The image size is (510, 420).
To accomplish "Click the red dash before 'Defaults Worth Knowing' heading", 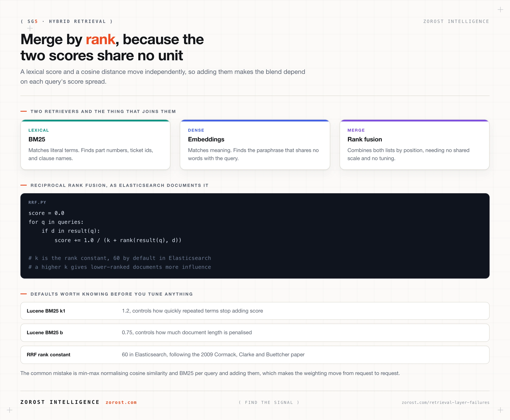I will (x=24, y=294).
